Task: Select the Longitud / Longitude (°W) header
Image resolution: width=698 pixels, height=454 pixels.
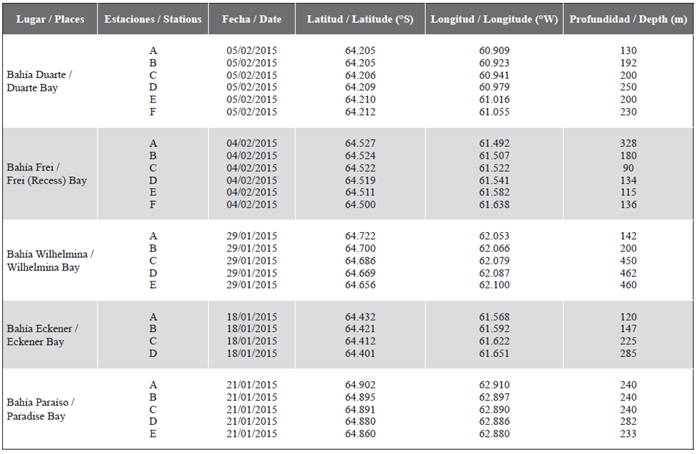Action: point(494,20)
